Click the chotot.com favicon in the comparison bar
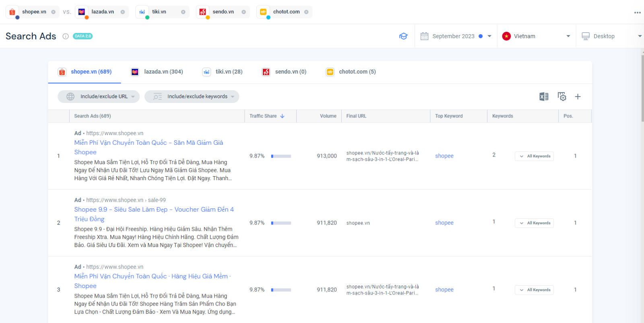This screenshot has height=323, width=644. point(263,12)
